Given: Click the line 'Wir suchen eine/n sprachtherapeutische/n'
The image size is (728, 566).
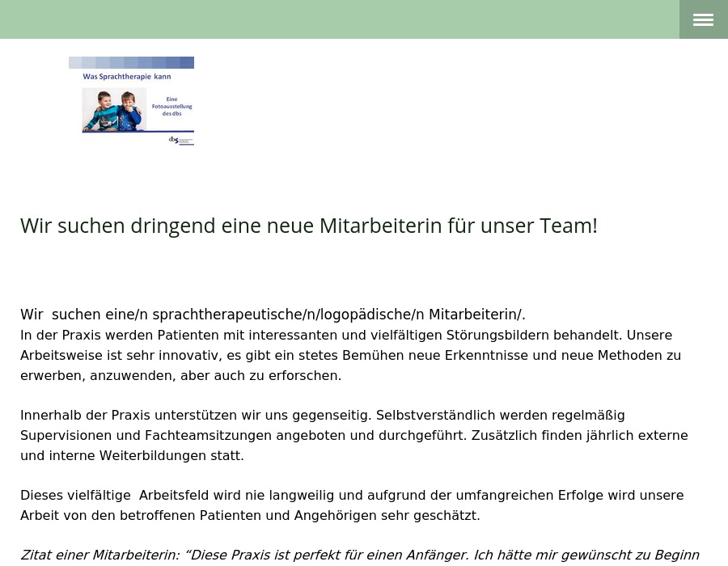Looking at the screenshot, I should [273, 315].
